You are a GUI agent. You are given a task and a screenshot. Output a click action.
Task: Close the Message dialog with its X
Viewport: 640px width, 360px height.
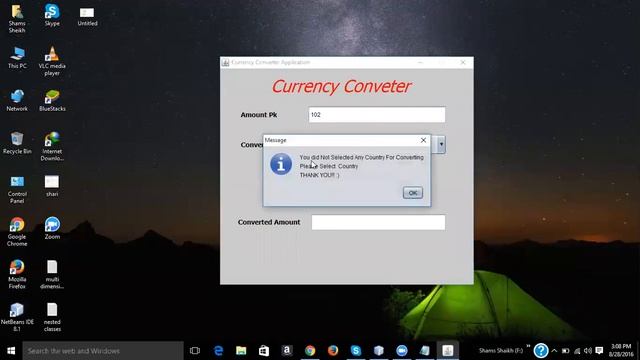(423, 140)
